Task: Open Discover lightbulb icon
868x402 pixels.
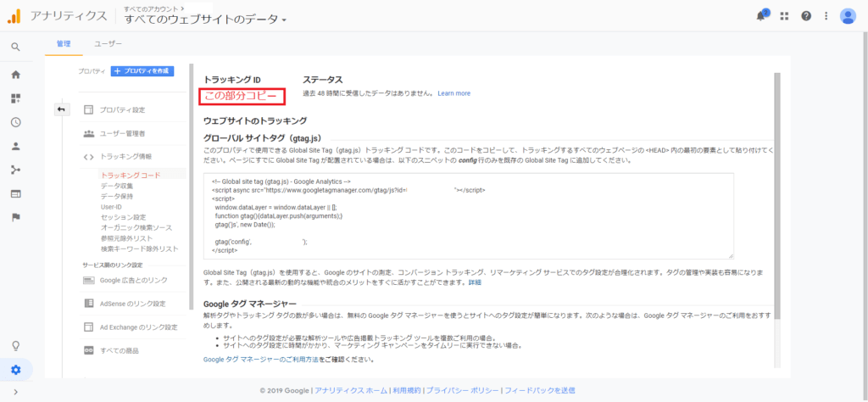Action: (15, 346)
